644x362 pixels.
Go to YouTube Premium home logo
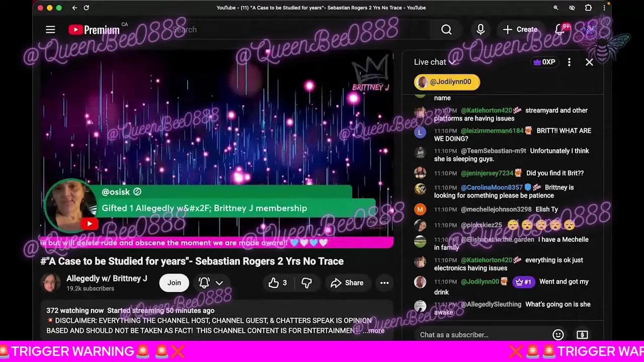(94, 30)
